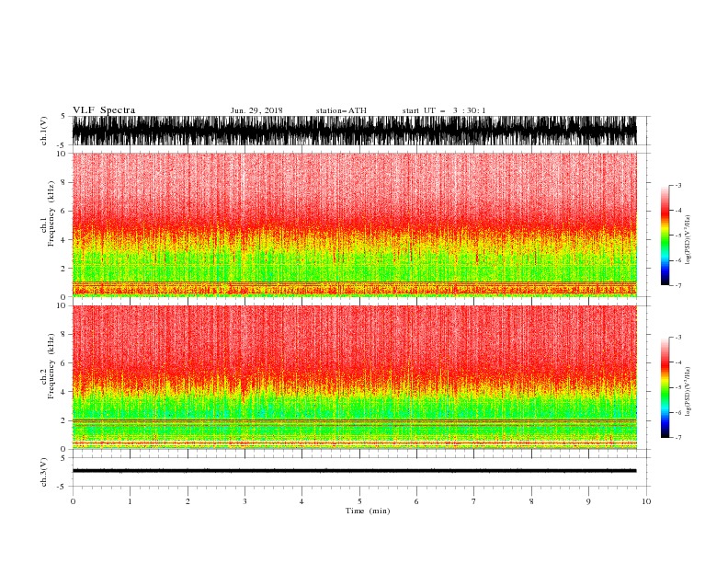Viewport: 728px width, 563px height.
Task: Click the ch.1 spectrogram plot
Action: coord(354,224)
